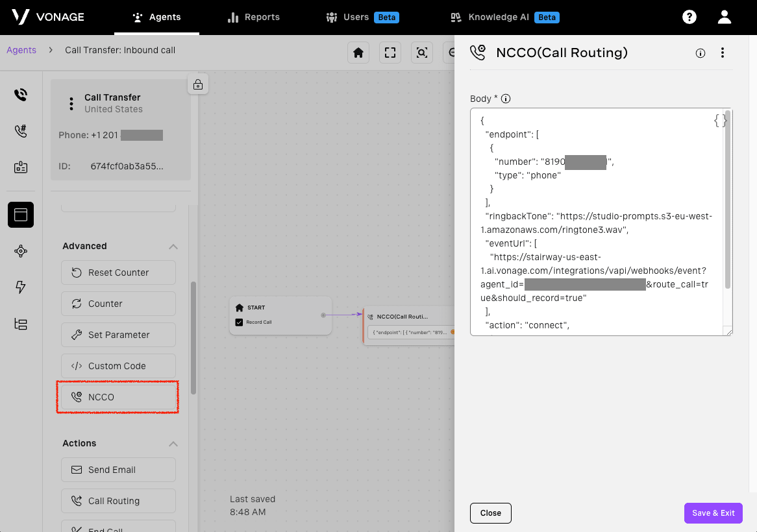Select the phone-with-hash icon in the sidebar
The height and width of the screenshot is (532, 757).
pyautogui.click(x=20, y=130)
